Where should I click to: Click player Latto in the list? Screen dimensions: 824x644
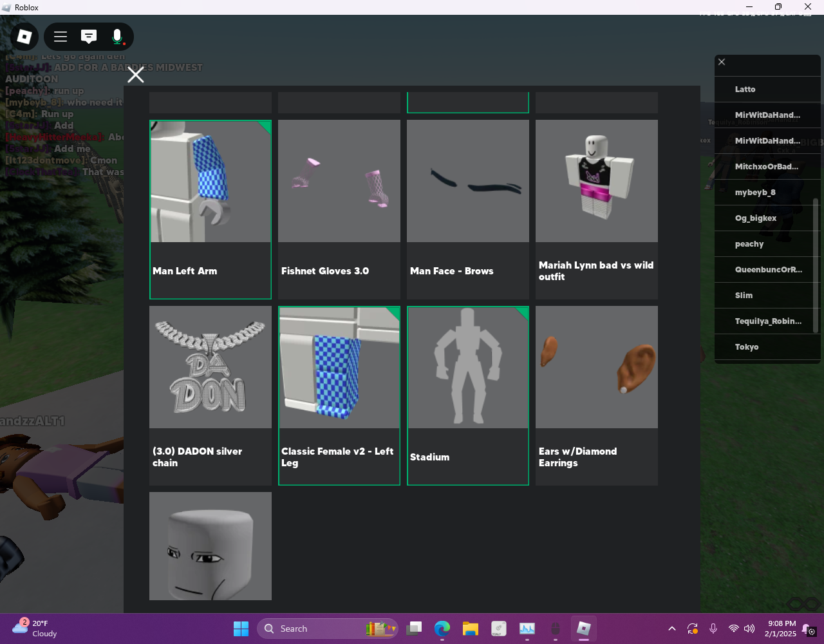767,90
